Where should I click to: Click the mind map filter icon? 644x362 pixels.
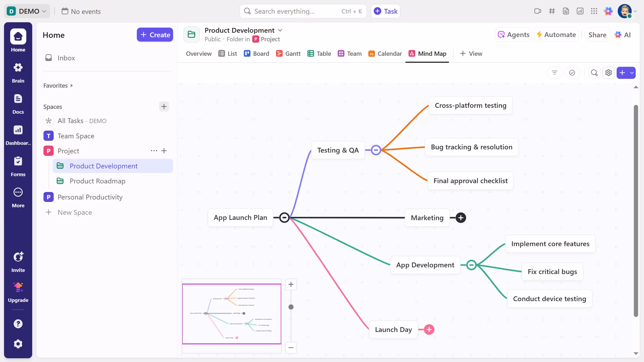tap(554, 73)
